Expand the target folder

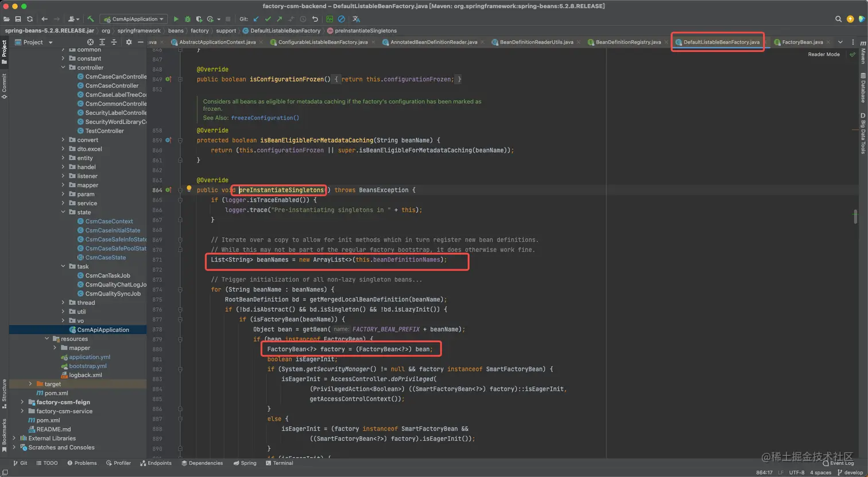[30, 384]
